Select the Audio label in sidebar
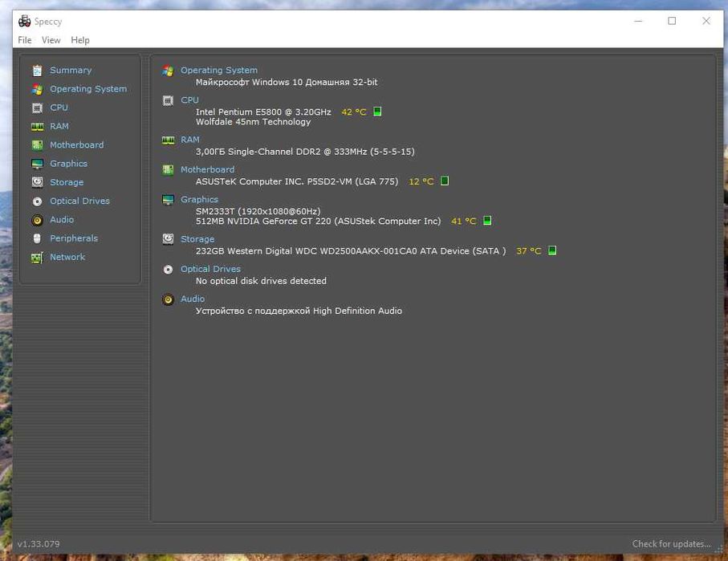 pos(62,220)
